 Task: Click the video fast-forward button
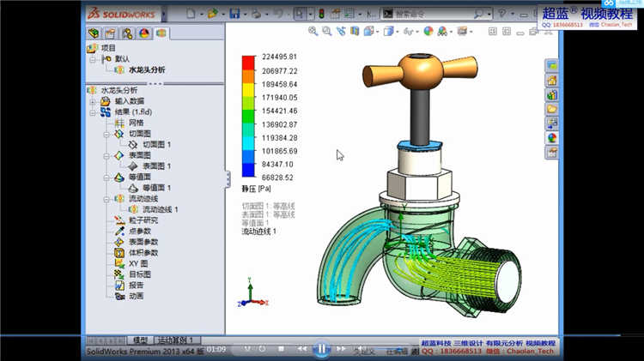(x=341, y=349)
